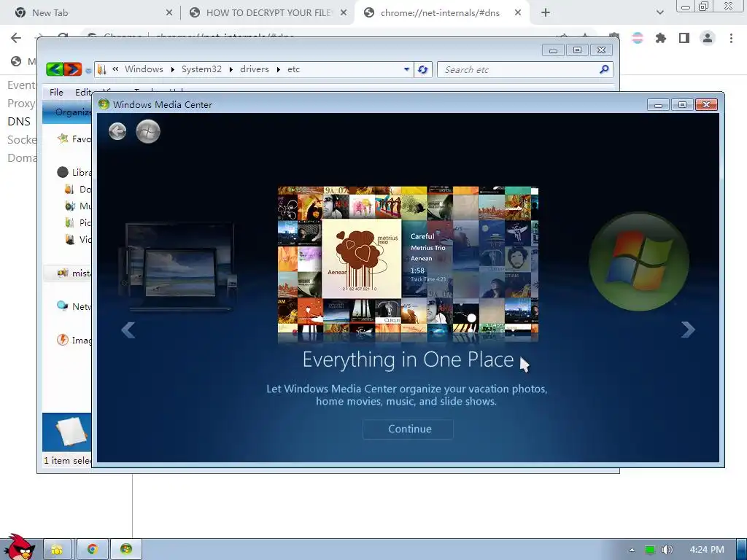Select the Network item in navigation pane

point(75,306)
